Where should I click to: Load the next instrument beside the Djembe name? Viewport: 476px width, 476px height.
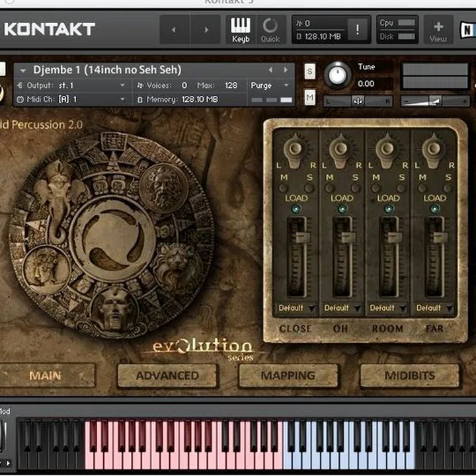click(286, 70)
